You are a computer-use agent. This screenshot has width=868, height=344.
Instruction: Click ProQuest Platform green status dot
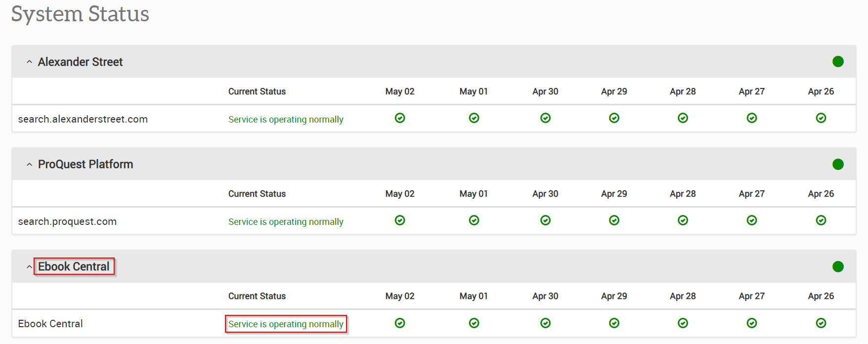click(838, 164)
